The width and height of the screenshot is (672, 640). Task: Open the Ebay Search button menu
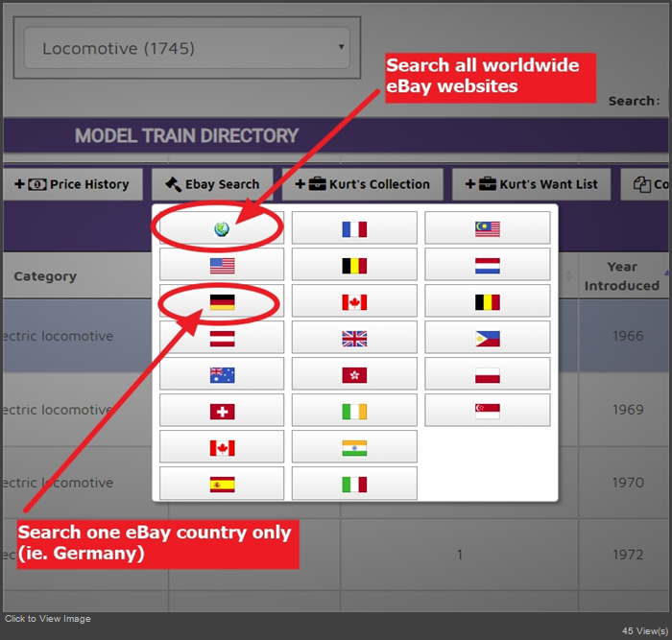[x=212, y=184]
